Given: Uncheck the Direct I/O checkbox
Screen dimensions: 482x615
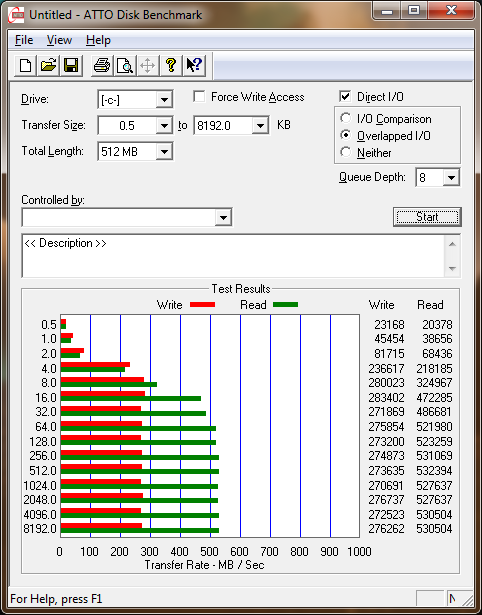Looking at the screenshot, I should pos(345,96).
